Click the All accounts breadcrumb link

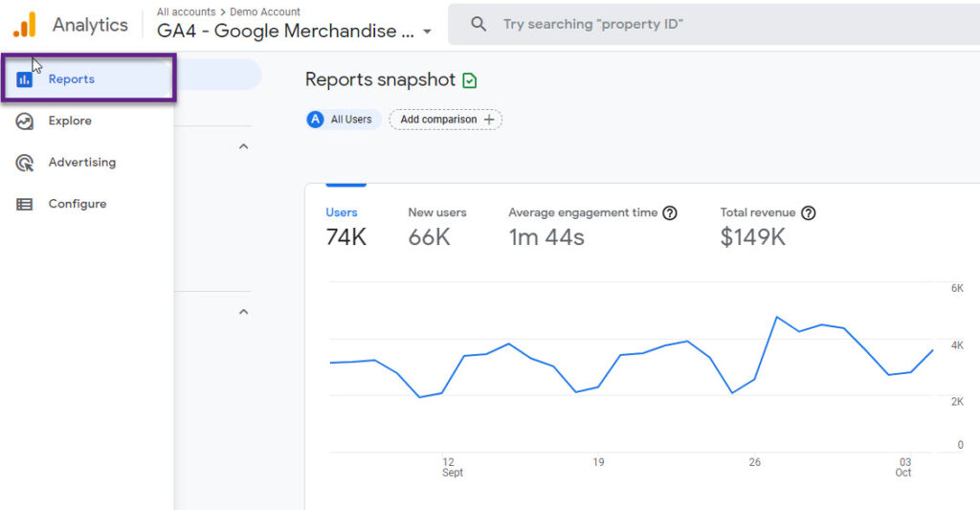click(186, 11)
